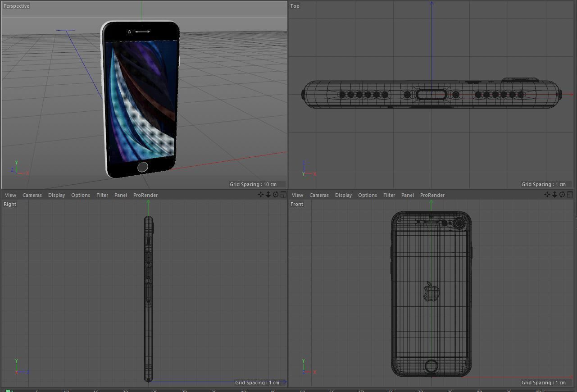Viewport: 577px width, 392px height.
Task: Click the move camera icon in Front viewport
Action: pos(547,195)
